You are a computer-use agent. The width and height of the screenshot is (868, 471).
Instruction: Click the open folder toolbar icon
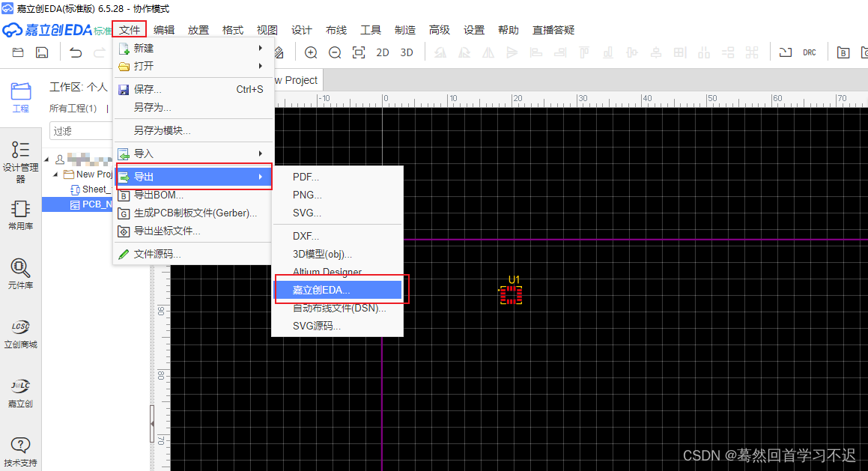coord(18,52)
